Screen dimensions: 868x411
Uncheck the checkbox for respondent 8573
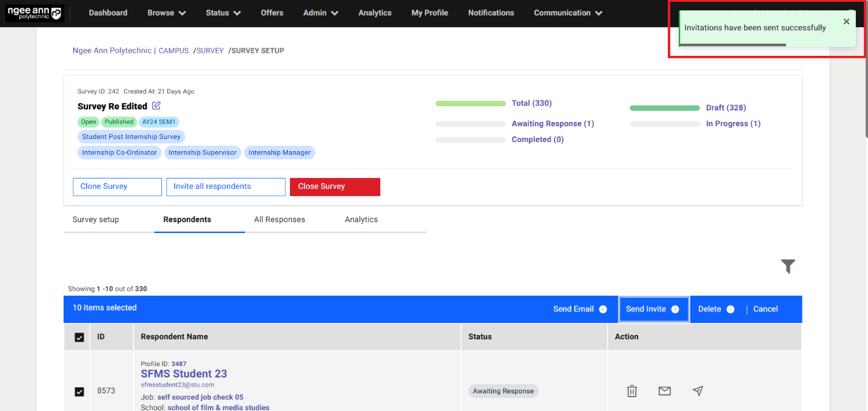79,392
